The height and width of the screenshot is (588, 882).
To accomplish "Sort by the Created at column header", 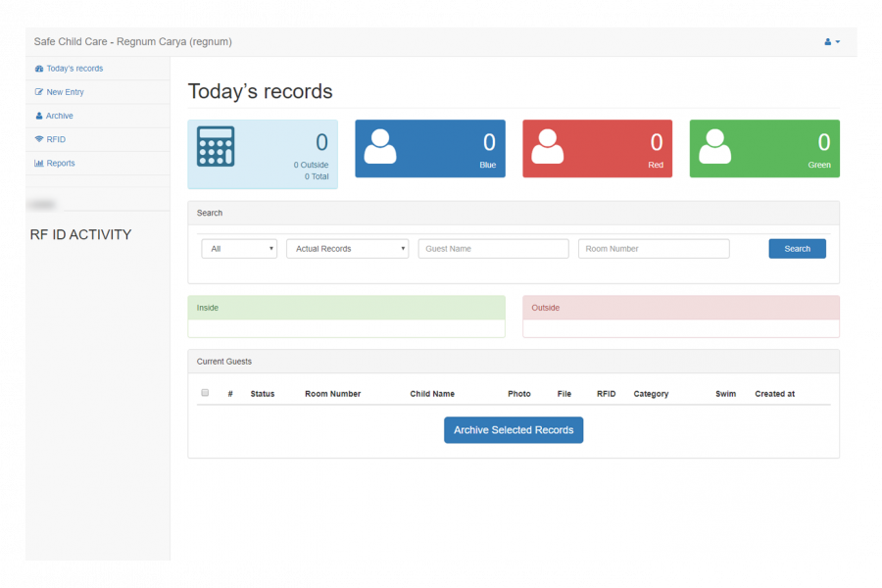I will point(774,394).
